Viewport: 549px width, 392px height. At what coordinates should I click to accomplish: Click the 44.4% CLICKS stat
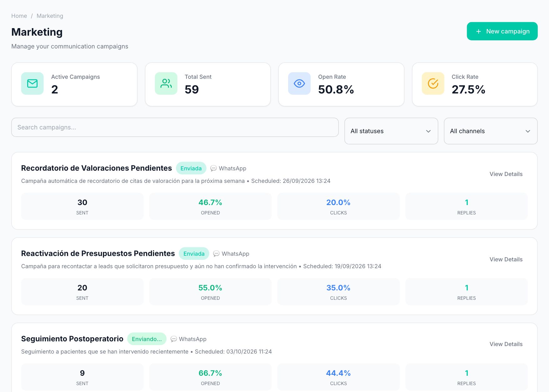(x=338, y=377)
